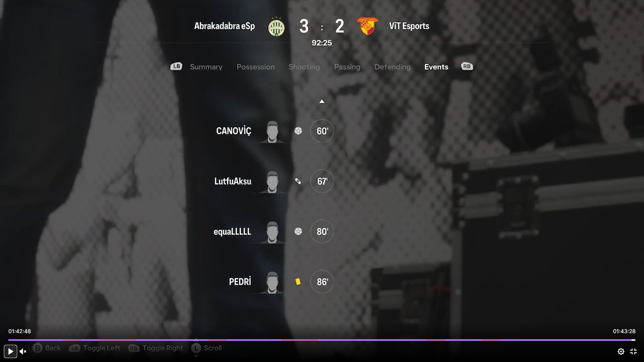
Task: Click the substitution icon beside LutfuAksu
Action: pos(298,181)
